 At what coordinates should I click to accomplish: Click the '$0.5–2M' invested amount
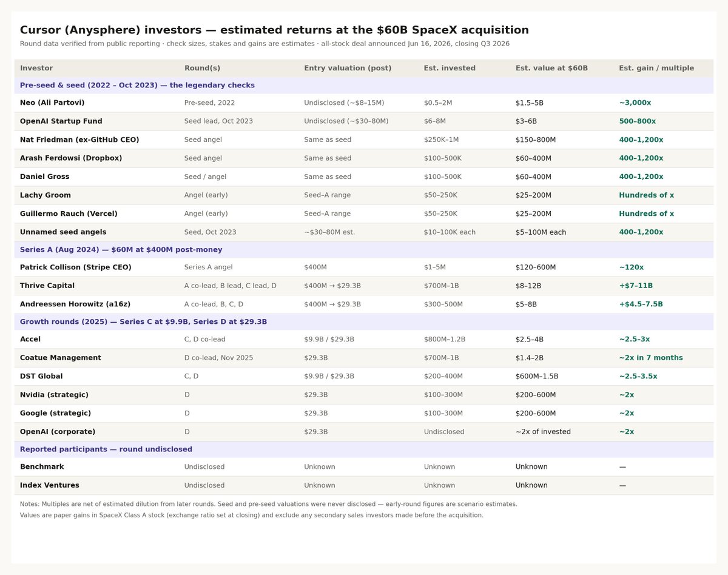[x=439, y=103]
